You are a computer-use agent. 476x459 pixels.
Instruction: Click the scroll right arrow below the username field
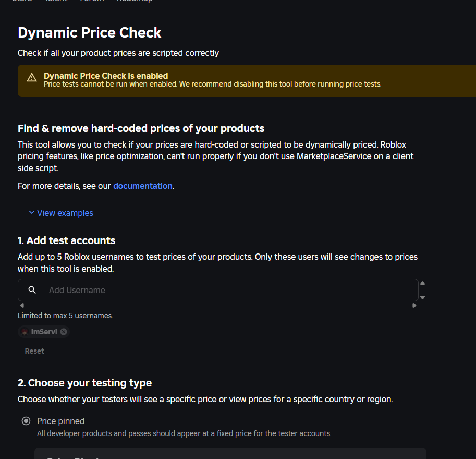[x=414, y=305]
